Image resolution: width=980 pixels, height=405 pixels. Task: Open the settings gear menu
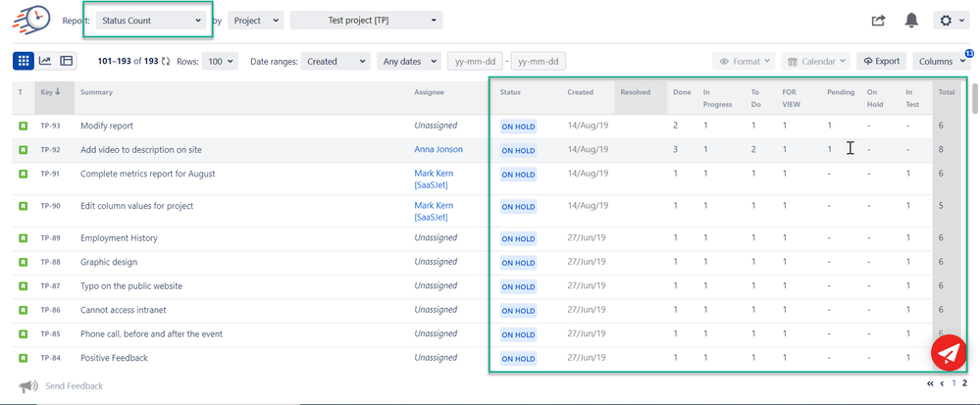[x=952, y=20]
